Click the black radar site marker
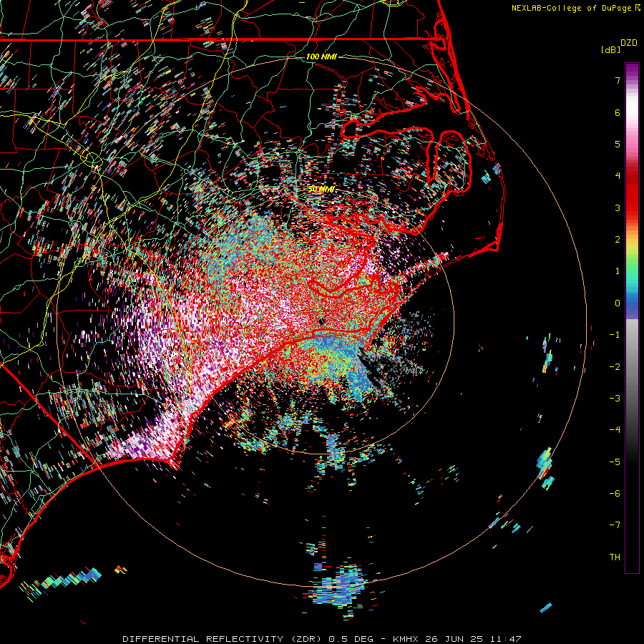Viewport: 644px width, 644px height. click(x=322, y=321)
